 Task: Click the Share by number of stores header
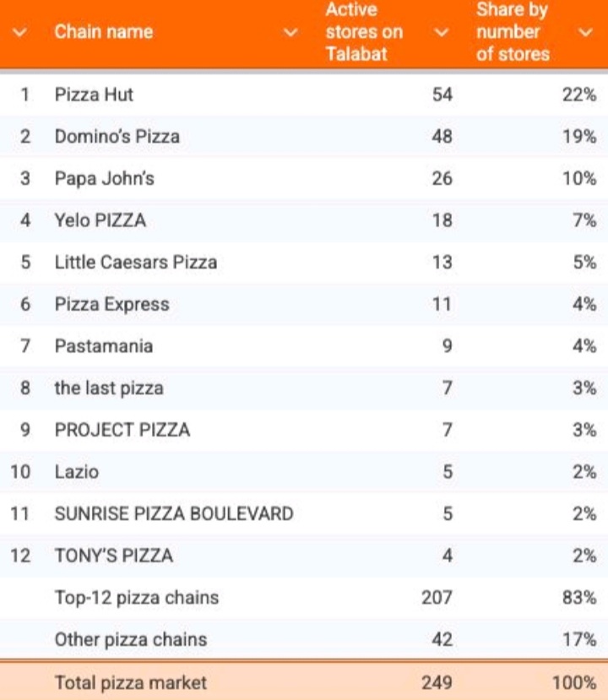pos(513,32)
